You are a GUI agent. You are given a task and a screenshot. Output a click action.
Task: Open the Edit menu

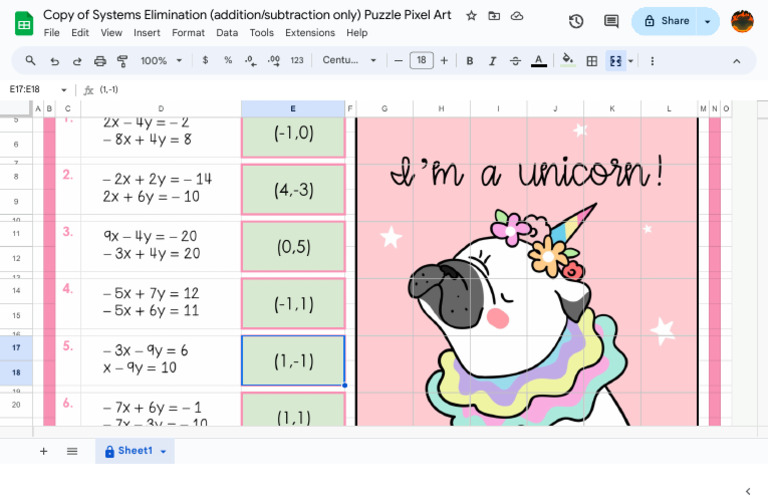tap(80, 33)
